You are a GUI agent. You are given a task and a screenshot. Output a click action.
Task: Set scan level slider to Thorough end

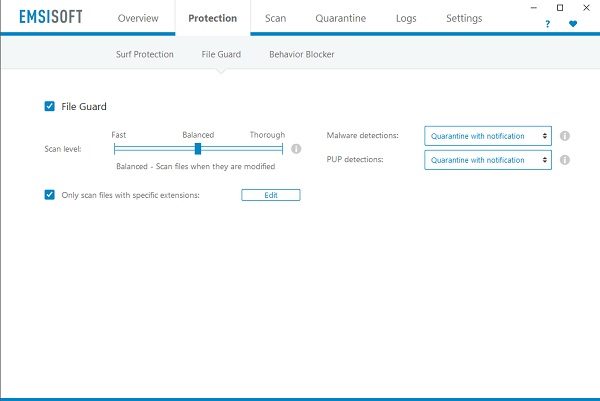(282, 149)
